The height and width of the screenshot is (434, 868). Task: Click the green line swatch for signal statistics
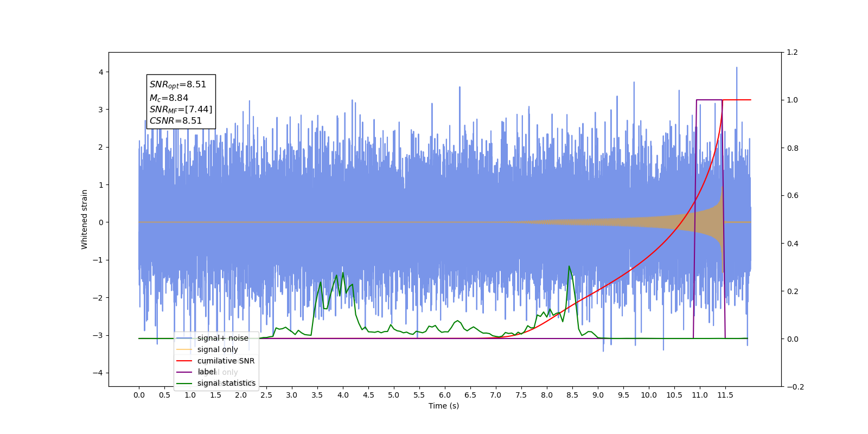tap(184, 383)
